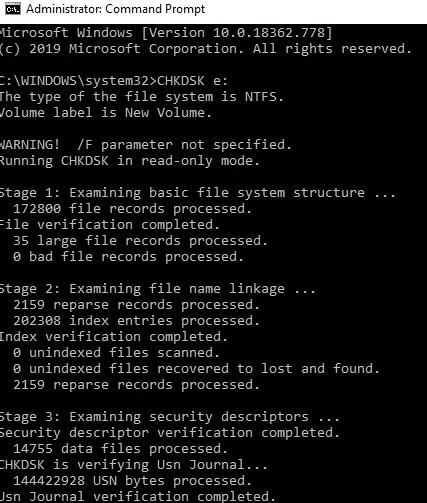Click the 14755 data files processed line
The height and width of the screenshot is (503, 427).
tap(120, 449)
